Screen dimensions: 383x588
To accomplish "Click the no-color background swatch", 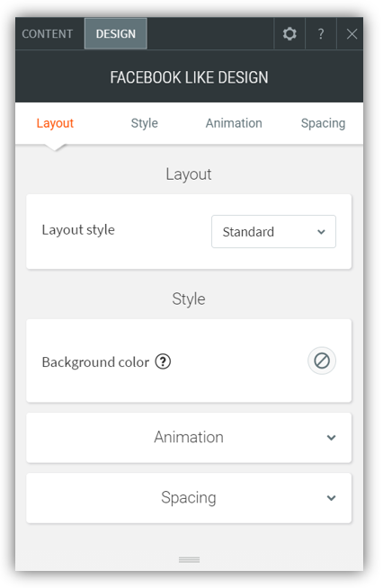I will 322,361.
